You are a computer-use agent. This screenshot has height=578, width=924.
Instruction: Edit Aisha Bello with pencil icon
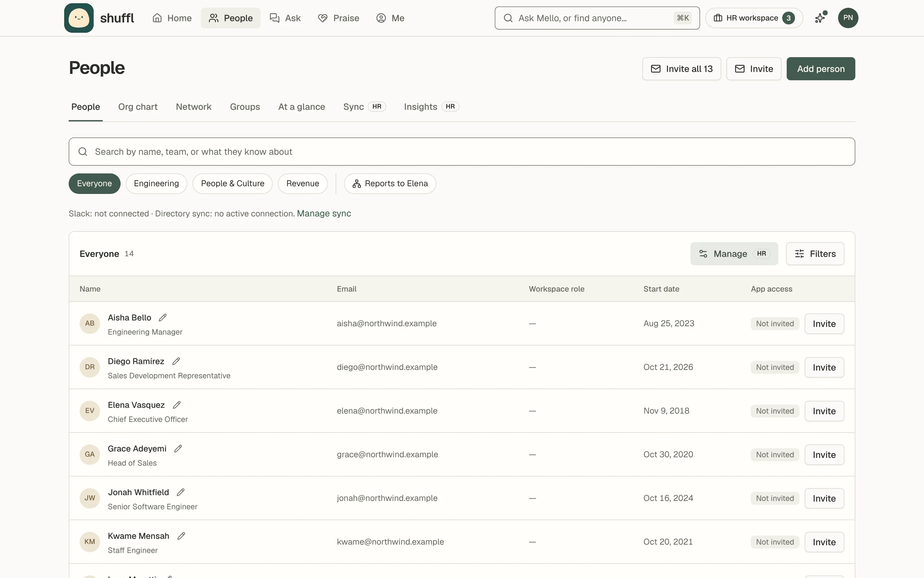(x=163, y=318)
